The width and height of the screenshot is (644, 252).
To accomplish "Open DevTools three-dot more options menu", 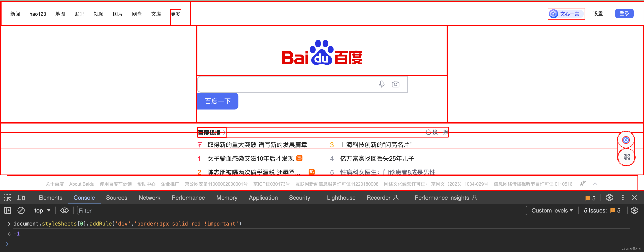I will (x=623, y=198).
